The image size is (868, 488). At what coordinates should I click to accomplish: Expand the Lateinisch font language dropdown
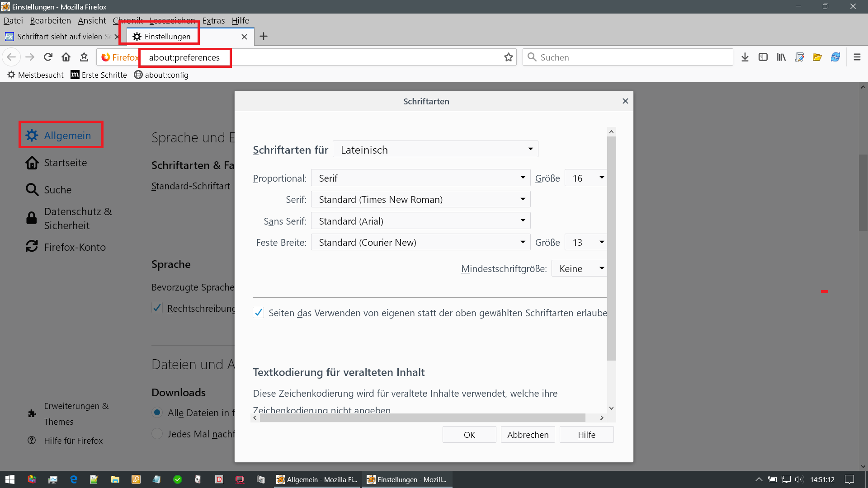(x=435, y=150)
